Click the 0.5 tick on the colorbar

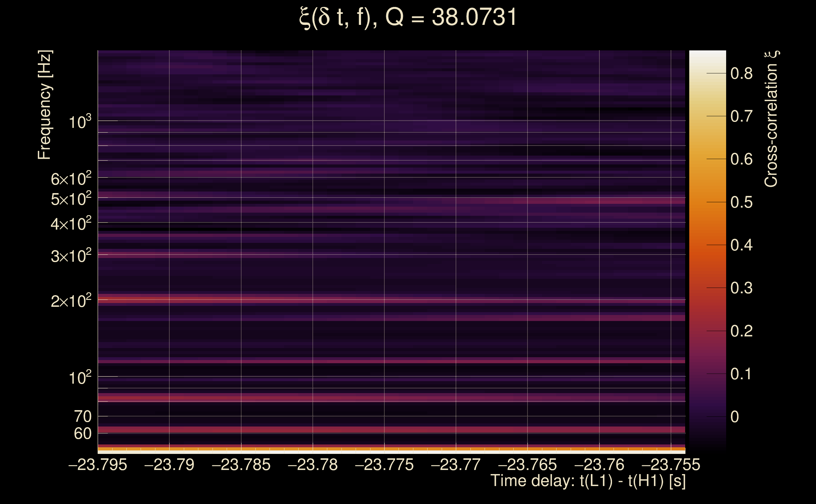[741, 202]
